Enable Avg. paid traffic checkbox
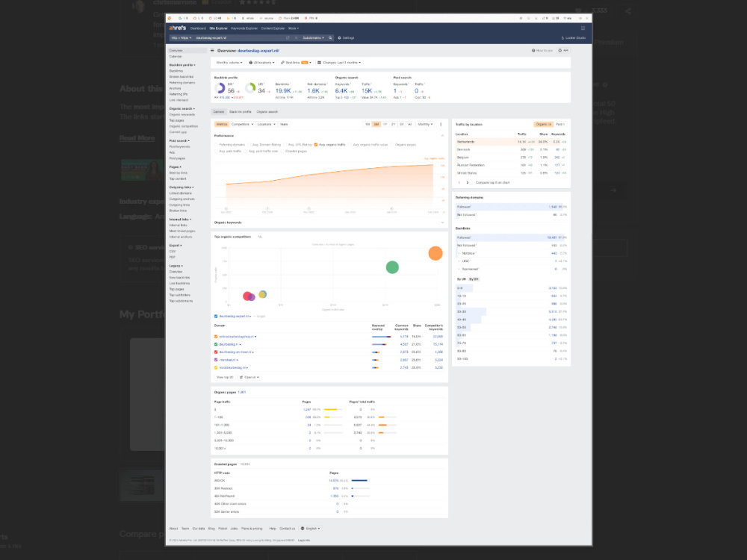The height and width of the screenshot is (560, 747). 217,151
